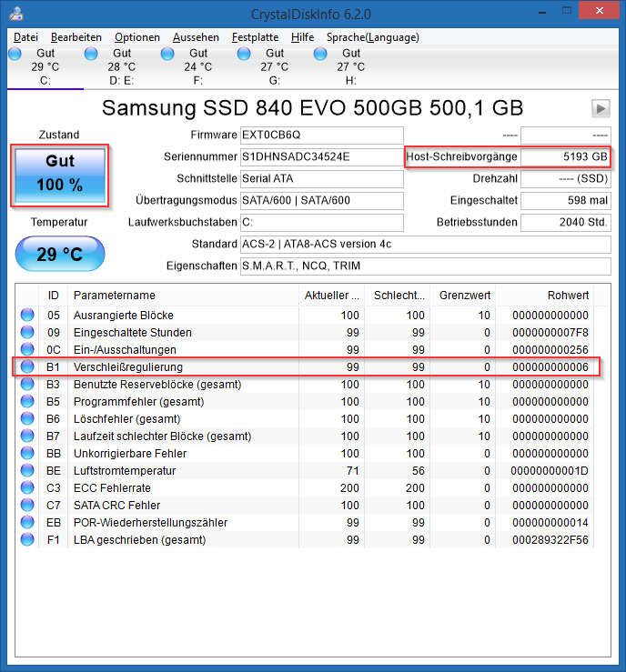
Task: Click the Grenzwert column header
Action: coord(462,295)
